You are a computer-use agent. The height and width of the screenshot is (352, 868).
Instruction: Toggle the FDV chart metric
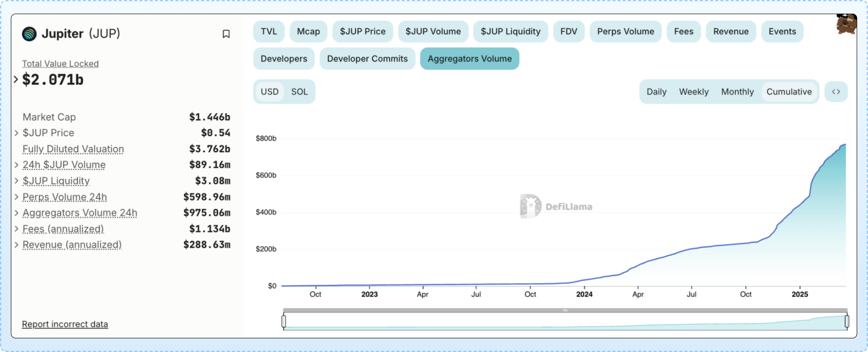point(569,32)
